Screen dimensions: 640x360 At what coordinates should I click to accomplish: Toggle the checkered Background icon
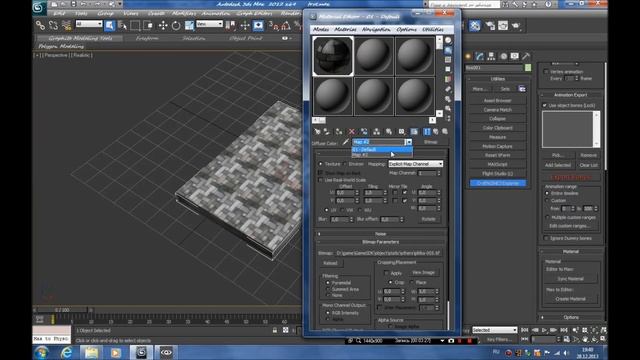pos(448,60)
